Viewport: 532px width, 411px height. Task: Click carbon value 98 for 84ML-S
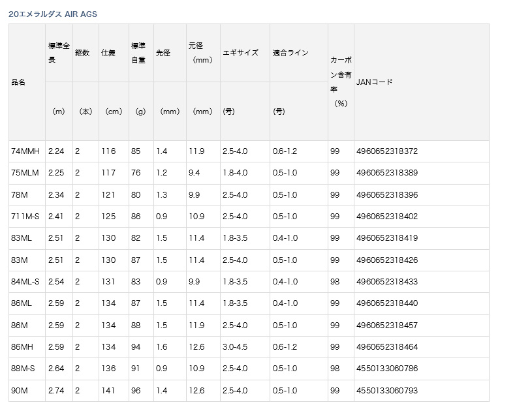[x=335, y=282]
